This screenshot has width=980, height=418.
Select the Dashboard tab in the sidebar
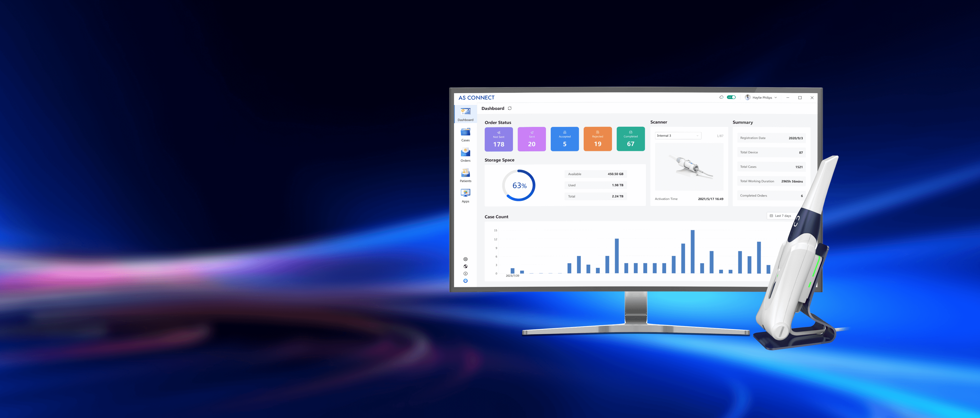465,114
